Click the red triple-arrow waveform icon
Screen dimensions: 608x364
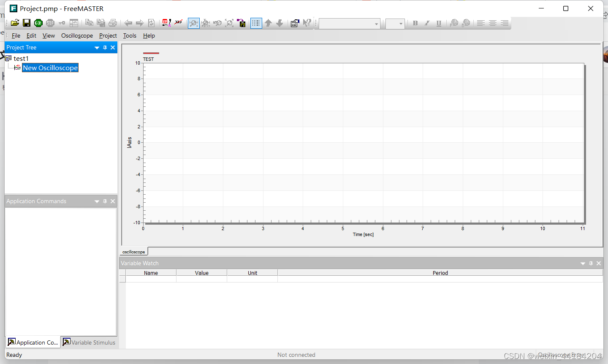[179, 22]
